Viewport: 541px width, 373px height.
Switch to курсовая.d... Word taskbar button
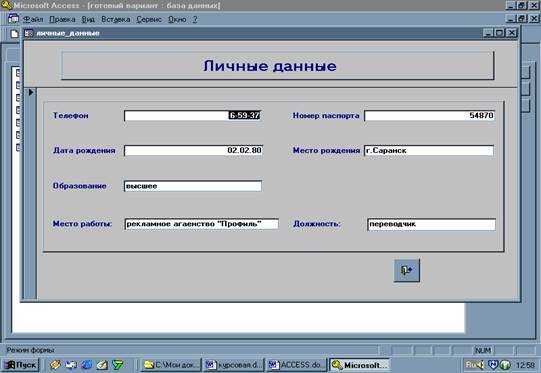point(234,365)
